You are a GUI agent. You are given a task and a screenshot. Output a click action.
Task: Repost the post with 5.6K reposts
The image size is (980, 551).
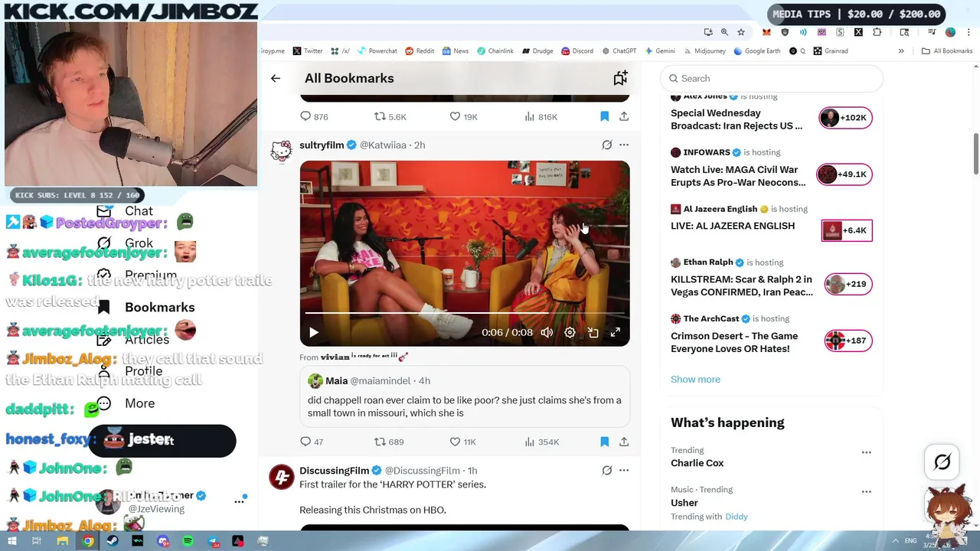click(x=390, y=116)
